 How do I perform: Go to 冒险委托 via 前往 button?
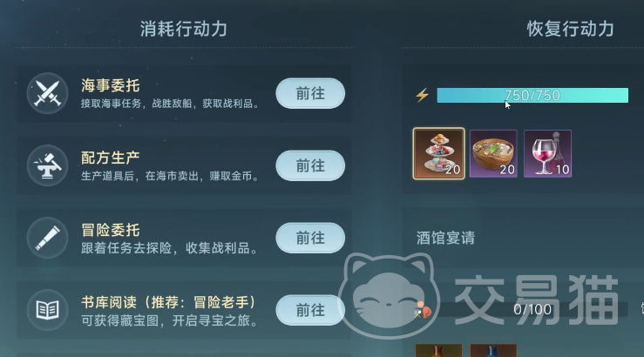click(x=310, y=238)
